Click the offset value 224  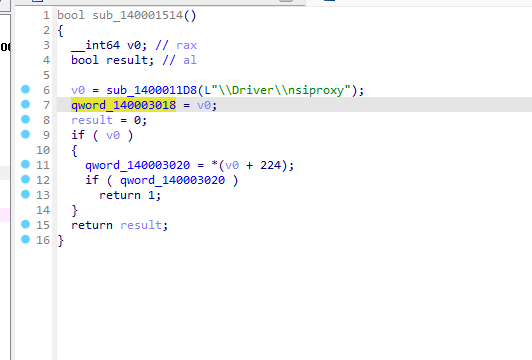click(x=270, y=165)
